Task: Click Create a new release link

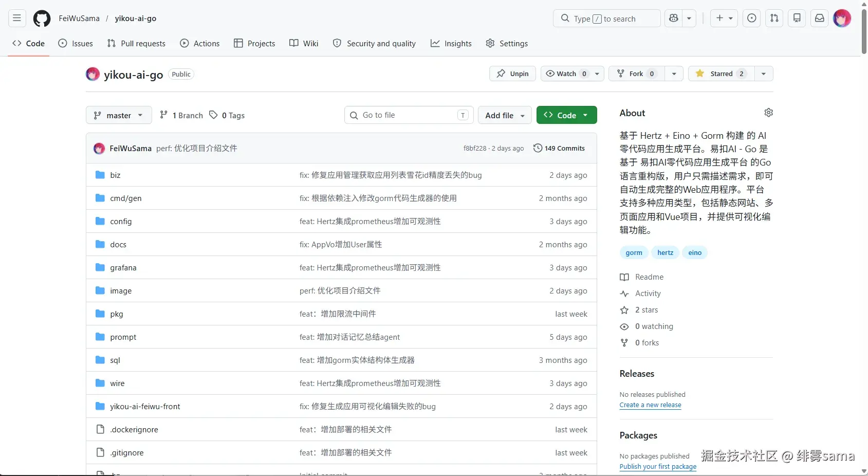Action: 650,405
